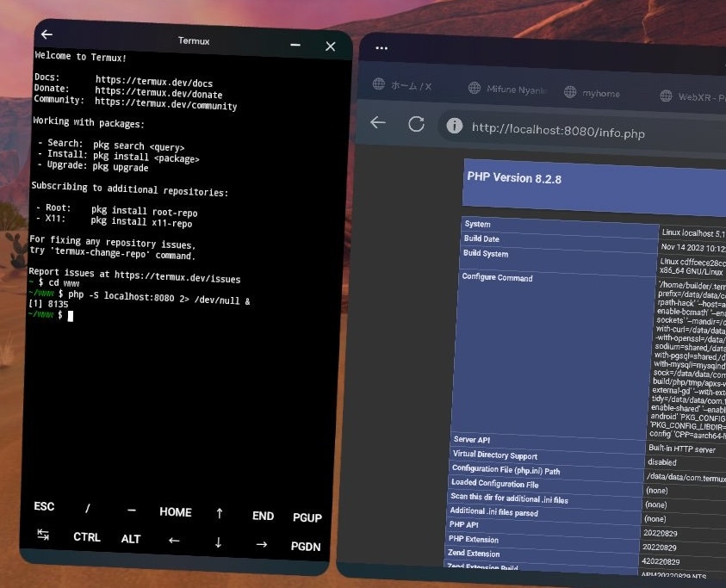Click the Termux terminal cursor prompt
This screenshot has width=726, height=588.
71,316
